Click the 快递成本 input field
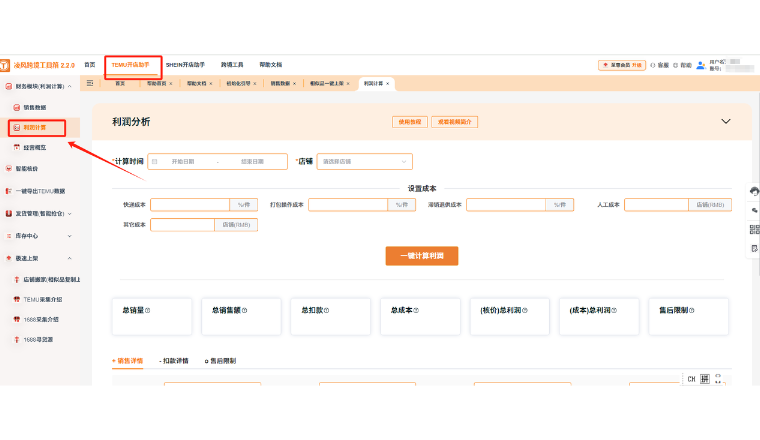Image resolution: width=760 pixels, height=440 pixels. 190,205
